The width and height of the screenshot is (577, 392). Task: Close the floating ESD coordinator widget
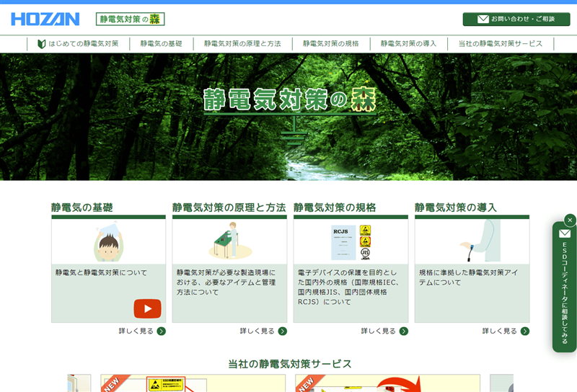tap(570, 220)
